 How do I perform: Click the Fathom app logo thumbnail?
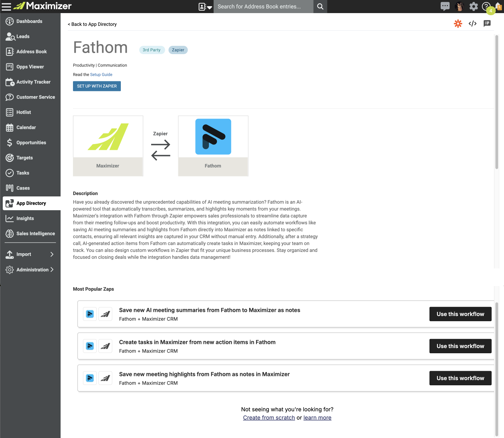pos(213,137)
